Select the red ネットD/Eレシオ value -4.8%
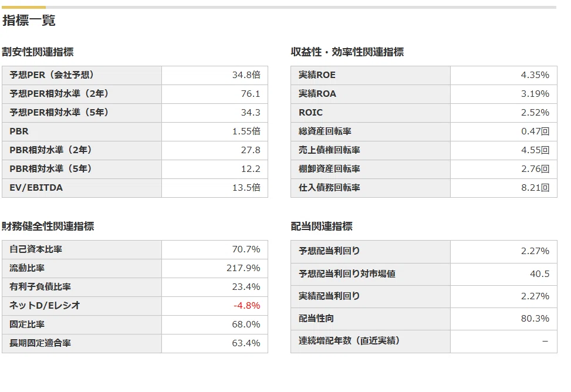 click(246, 305)
